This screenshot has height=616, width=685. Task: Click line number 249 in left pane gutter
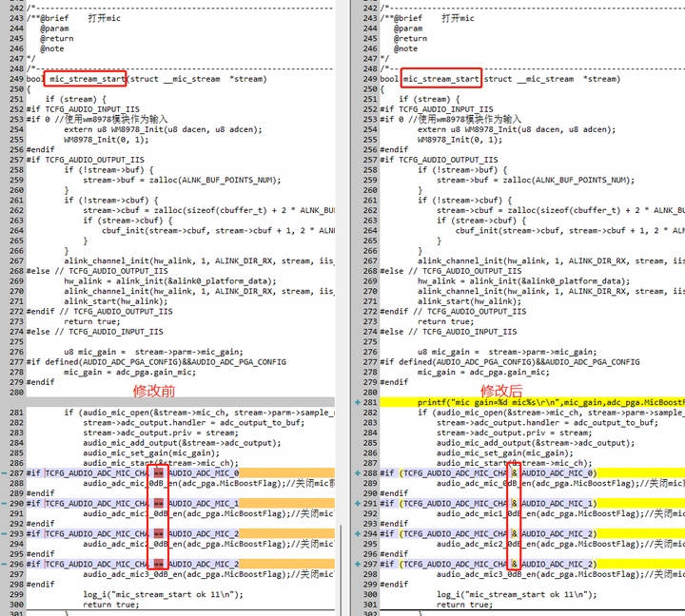[16, 79]
